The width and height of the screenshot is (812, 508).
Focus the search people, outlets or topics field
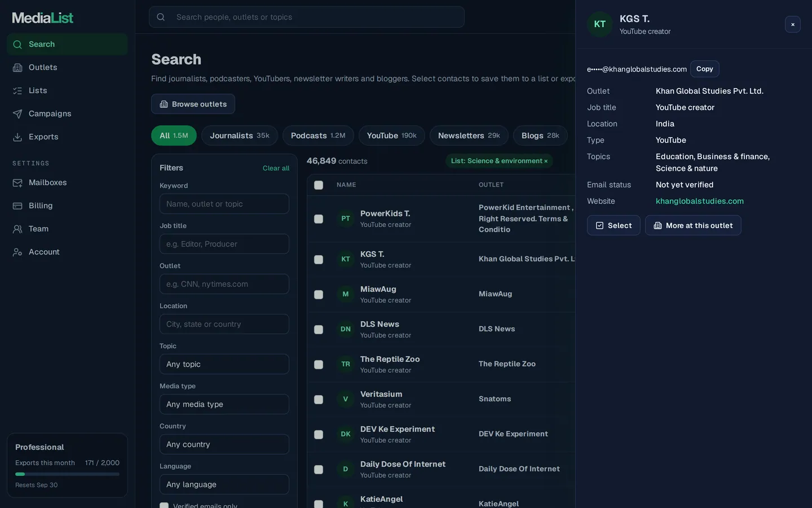coord(307,17)
